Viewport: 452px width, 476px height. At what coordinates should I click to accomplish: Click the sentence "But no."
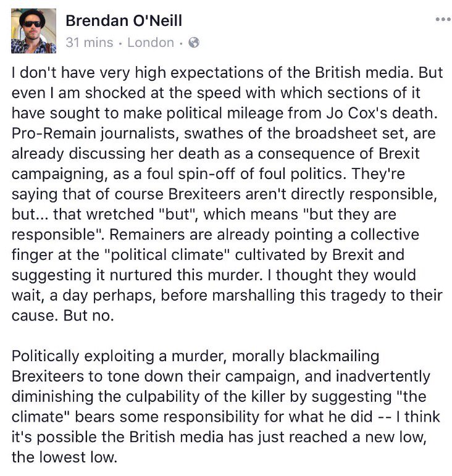coord(88,315)
